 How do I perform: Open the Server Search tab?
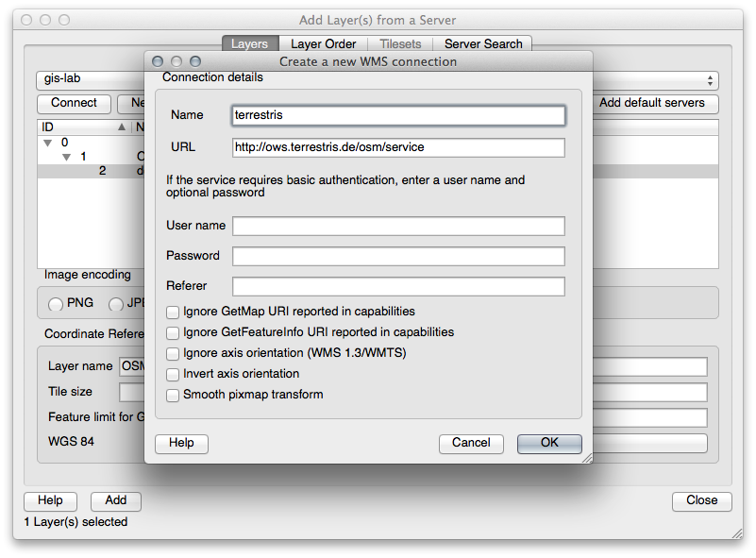483,44
